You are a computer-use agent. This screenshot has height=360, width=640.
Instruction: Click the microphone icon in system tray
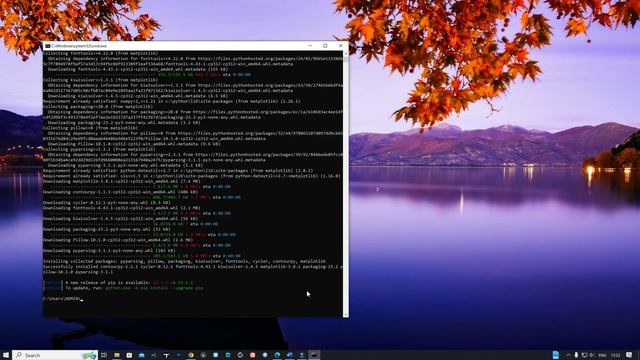576,355
